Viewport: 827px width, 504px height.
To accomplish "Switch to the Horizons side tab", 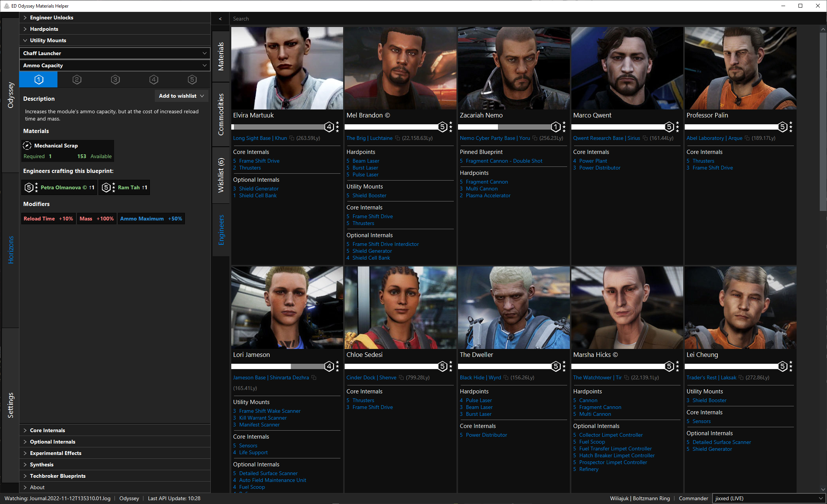I will 11,250.
